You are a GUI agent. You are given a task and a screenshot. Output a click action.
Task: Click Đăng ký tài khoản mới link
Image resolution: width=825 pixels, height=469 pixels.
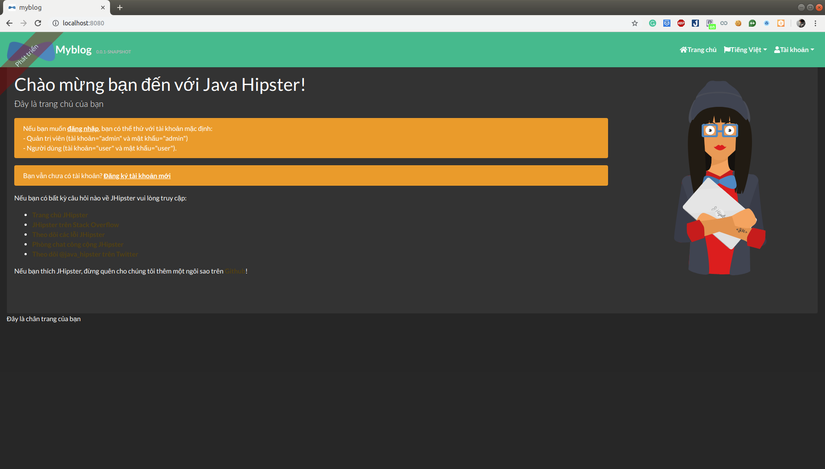137,175
